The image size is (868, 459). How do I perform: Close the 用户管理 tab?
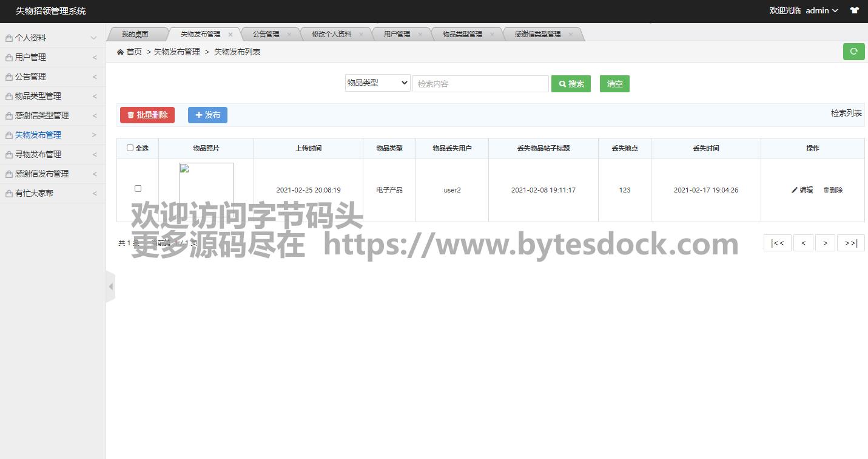coord(420,35)
